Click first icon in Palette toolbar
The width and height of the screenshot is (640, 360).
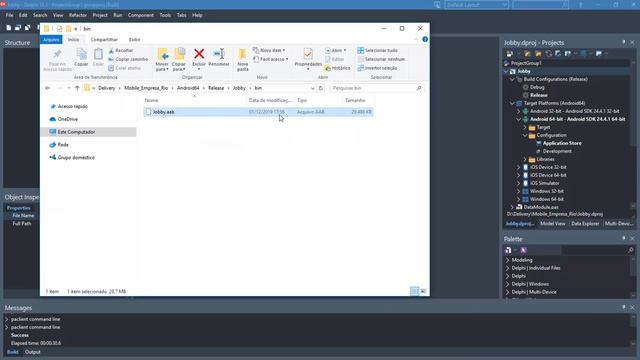[x=508, y=250]
